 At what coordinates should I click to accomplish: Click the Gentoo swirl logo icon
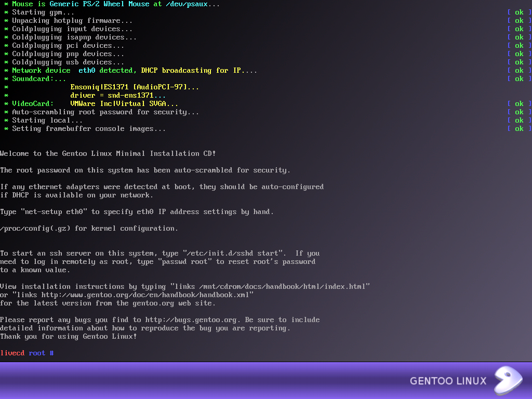[x=507, y=381]
